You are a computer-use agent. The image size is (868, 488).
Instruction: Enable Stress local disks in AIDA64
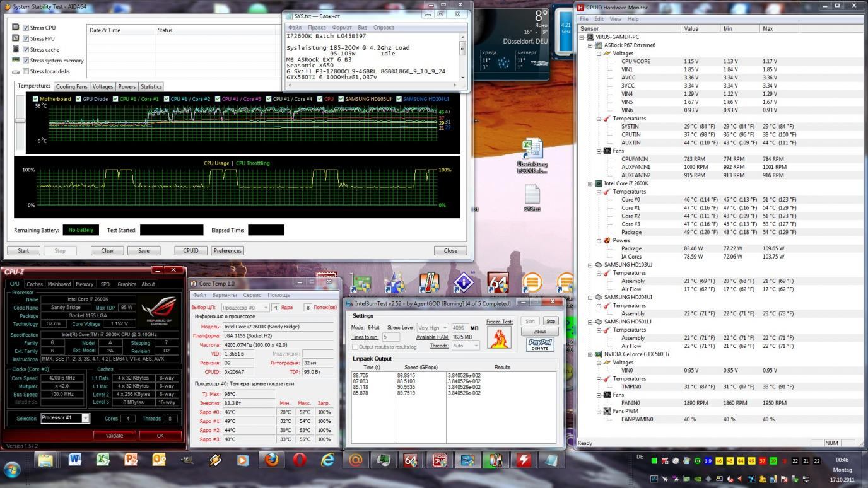click(26, 71)
